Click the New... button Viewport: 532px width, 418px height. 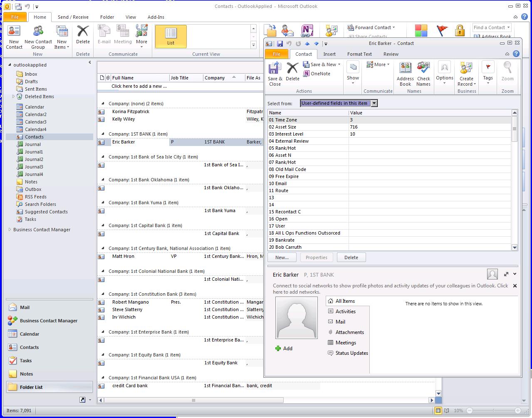(282, 257)
